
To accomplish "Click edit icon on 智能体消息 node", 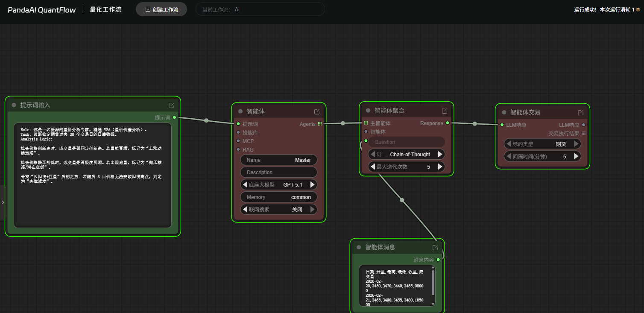I will [435, 248].
